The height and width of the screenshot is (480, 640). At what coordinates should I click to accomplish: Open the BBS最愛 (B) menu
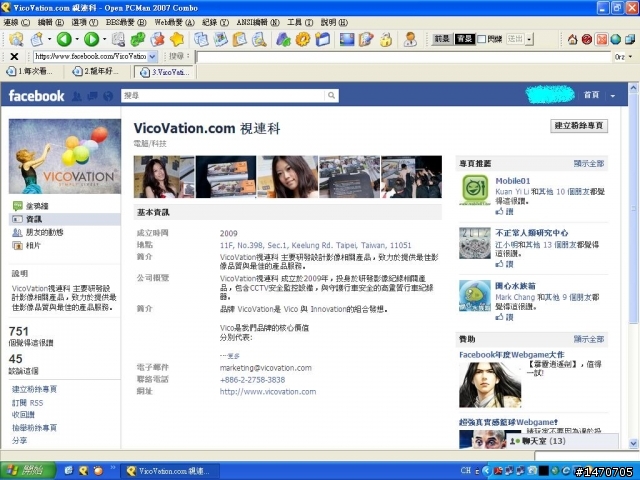click(x=126, y=22)
